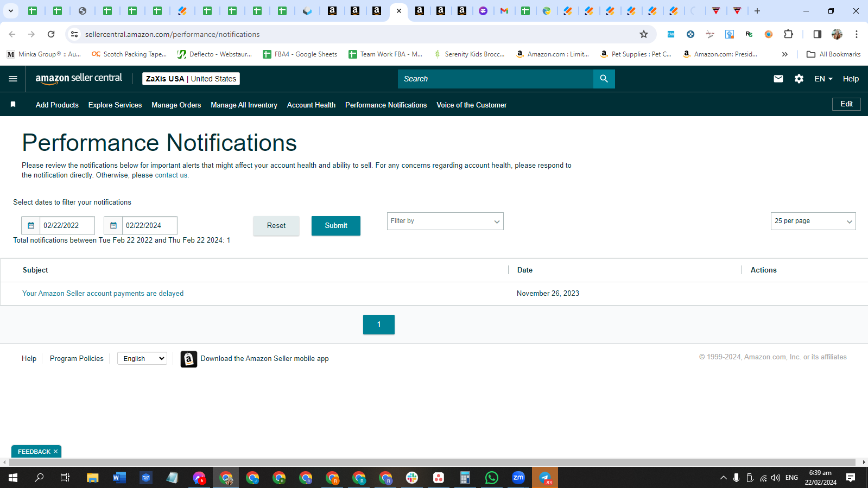Open the Chrome tab search dropdown

point(11,11)
